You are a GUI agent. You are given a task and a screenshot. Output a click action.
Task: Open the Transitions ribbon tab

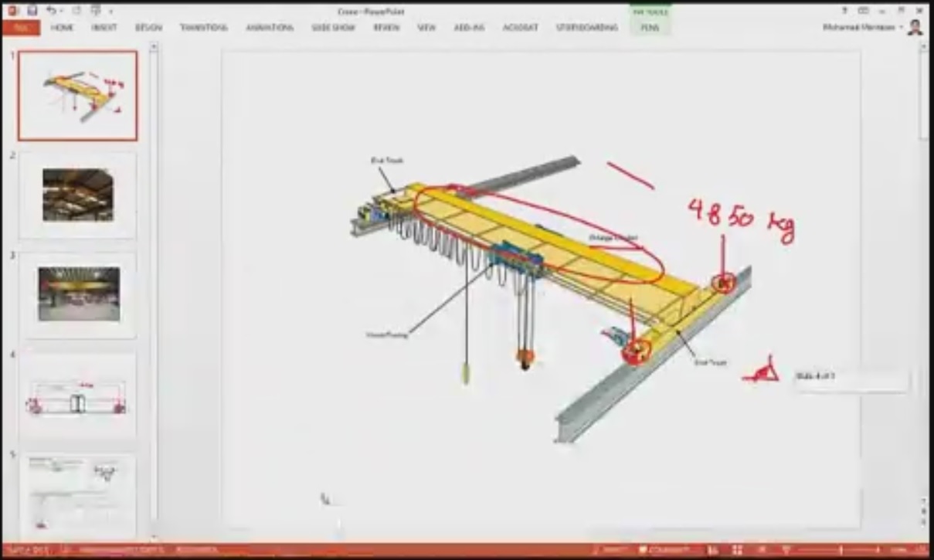(204, 27)
